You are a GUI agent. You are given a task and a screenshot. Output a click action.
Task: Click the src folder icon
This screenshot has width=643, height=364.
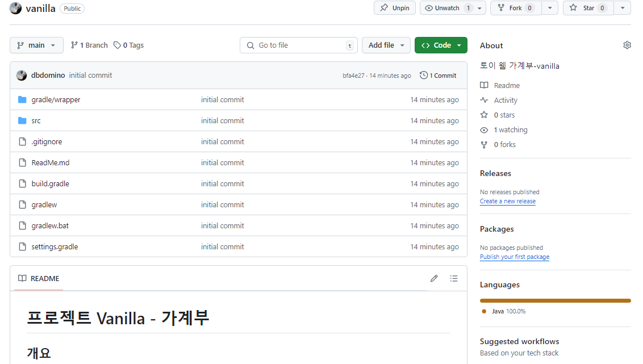coord(23,120)
